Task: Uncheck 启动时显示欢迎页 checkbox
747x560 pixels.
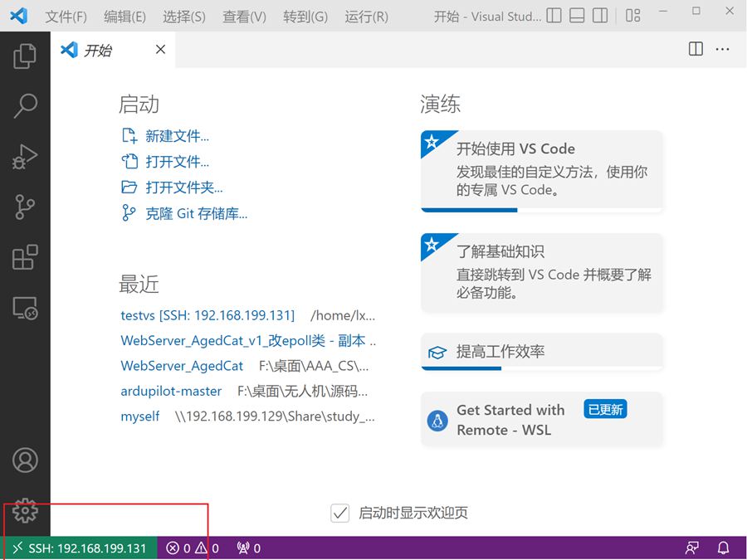Action: point(339,513)
